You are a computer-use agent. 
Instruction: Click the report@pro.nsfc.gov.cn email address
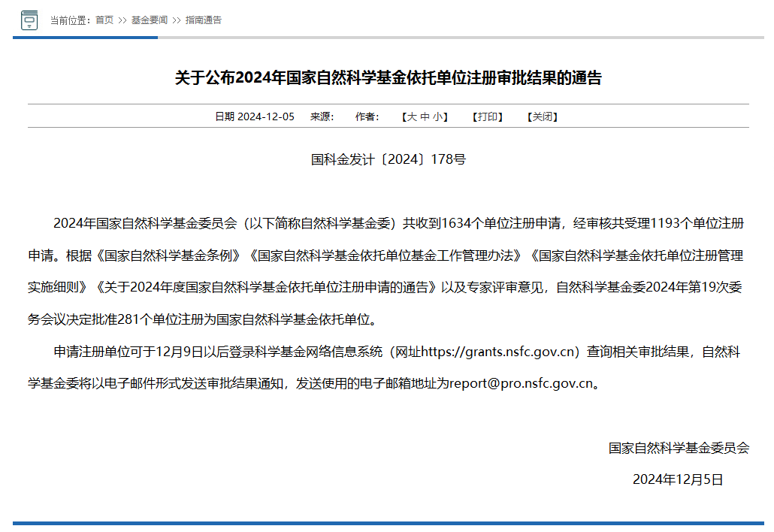(521, 383)
